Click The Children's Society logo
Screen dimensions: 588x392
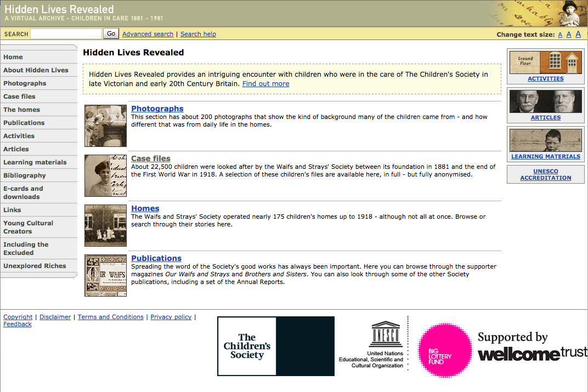[275, 346]
